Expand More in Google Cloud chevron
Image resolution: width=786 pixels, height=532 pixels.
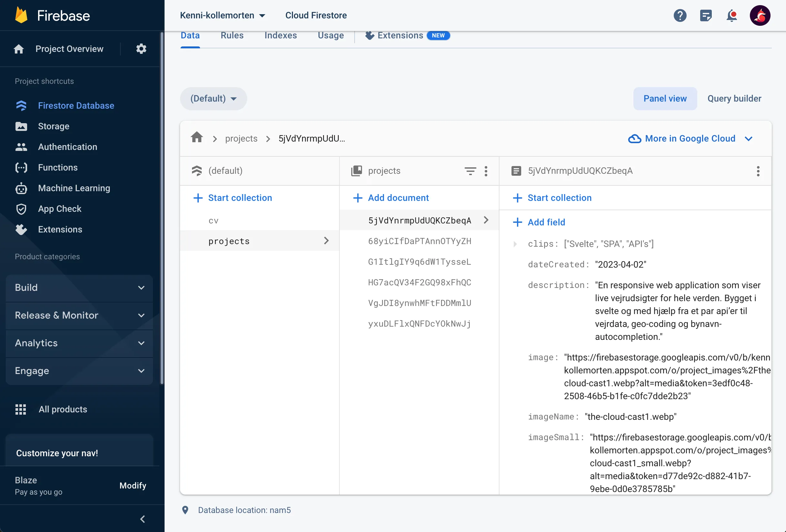click(749, 139)
